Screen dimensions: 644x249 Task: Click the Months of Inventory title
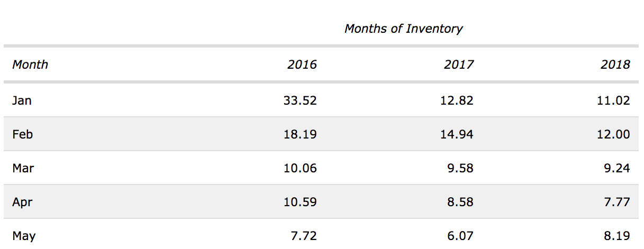[403, 29]
